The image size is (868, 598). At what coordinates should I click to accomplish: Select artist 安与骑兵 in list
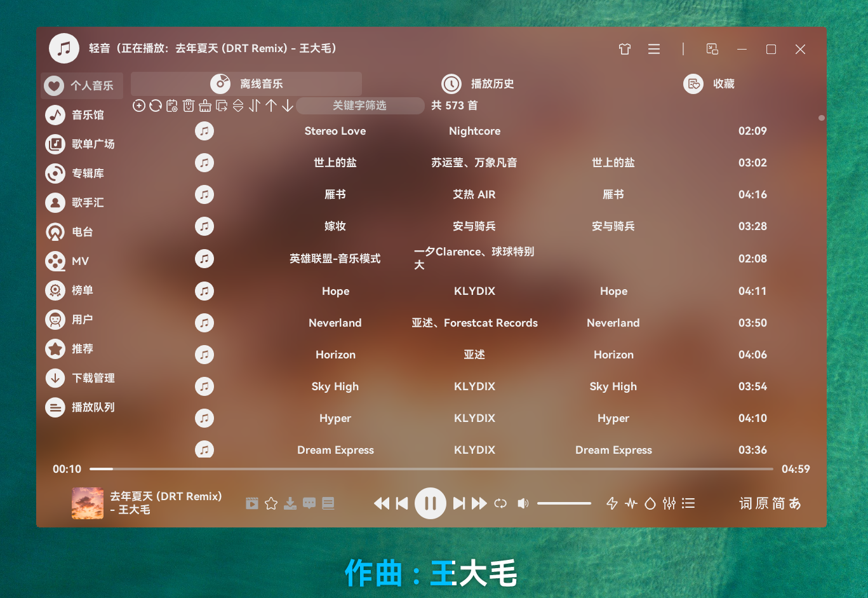point(474,226)
